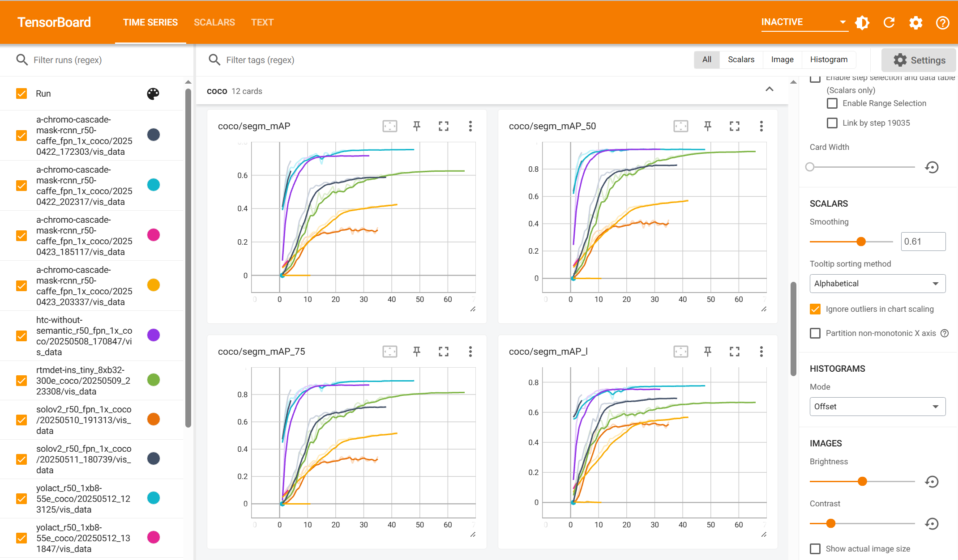Expand the INACTIVE runs selector
The image size is (958, 560).
(842, 22)
